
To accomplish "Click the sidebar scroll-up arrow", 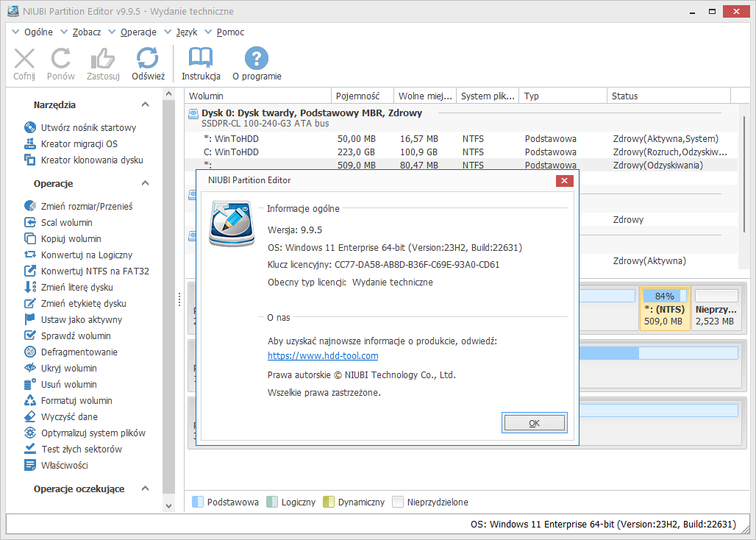I will pyautogui.click(x=168, y=94).
